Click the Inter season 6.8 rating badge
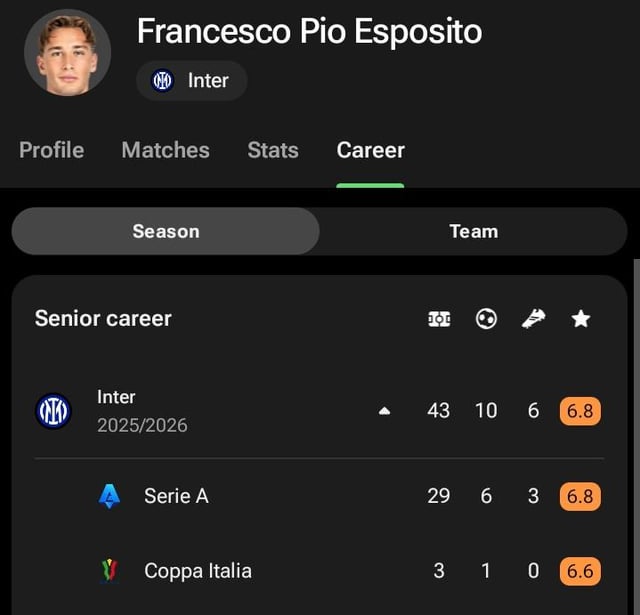 [x=580, y=411]
